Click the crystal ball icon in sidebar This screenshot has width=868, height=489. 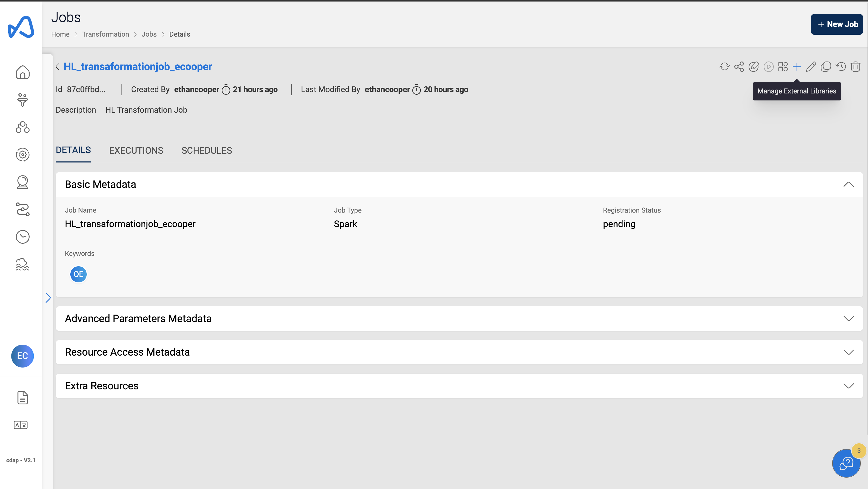(x=23, y=182)
